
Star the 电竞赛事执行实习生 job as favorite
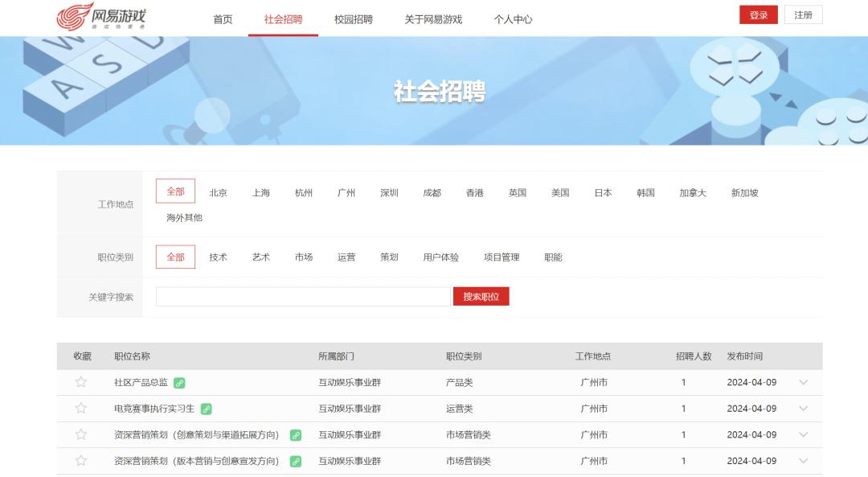[81, 409]
